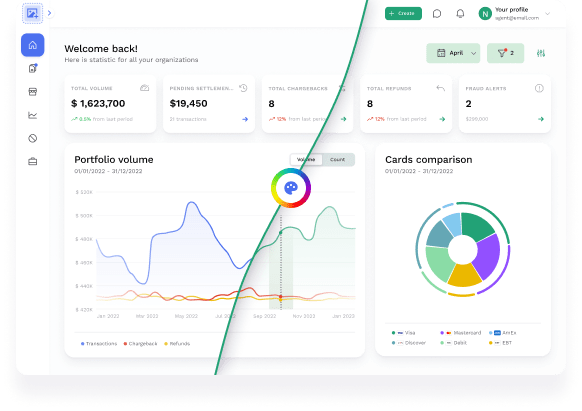Screen dimensions: 582x411
Task: Click the Pending Settlement clock icon
Action: [x=243, y=88]
